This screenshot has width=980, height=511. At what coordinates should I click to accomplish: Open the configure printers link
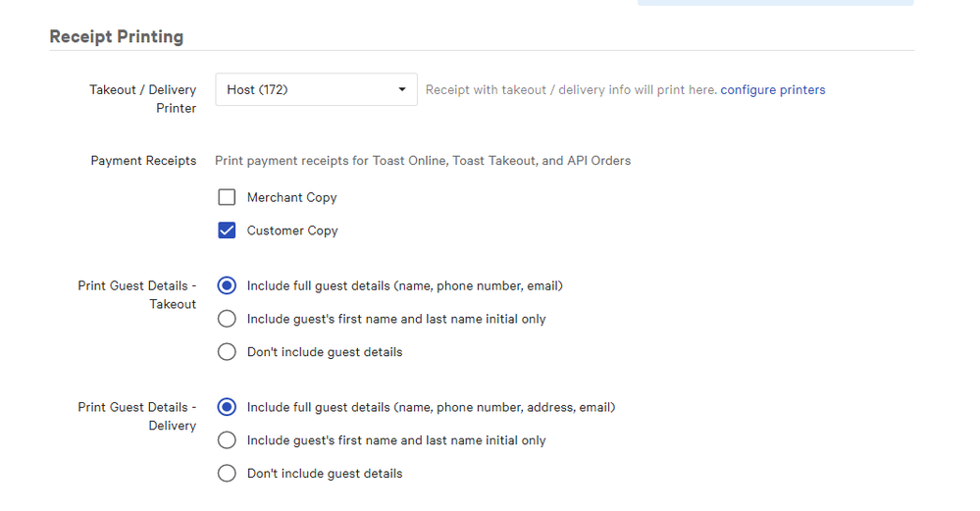773,90
